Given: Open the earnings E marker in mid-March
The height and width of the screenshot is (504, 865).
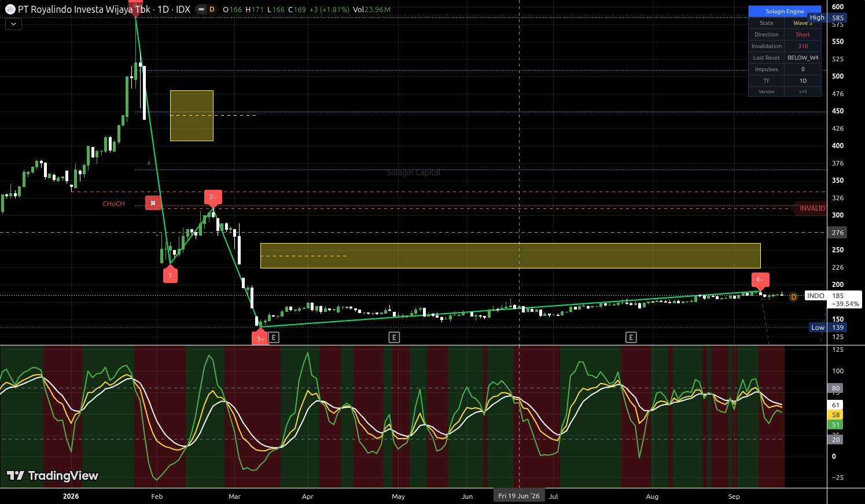Looking at the screenshot, I should coord(274,337).
